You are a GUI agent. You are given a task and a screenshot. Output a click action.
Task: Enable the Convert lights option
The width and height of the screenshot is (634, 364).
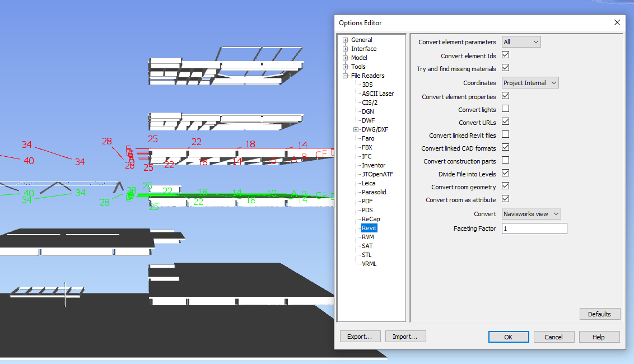tap(505, 109)
